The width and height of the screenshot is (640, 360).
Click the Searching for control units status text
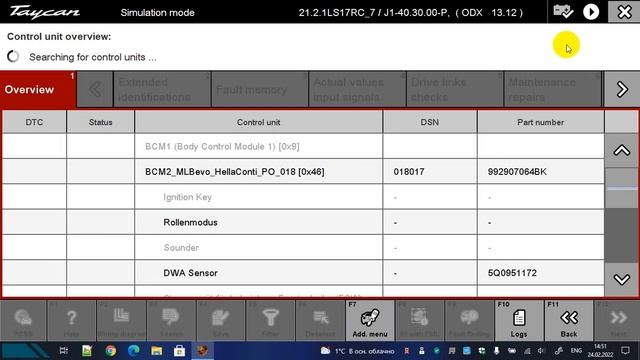coord(93,57)
